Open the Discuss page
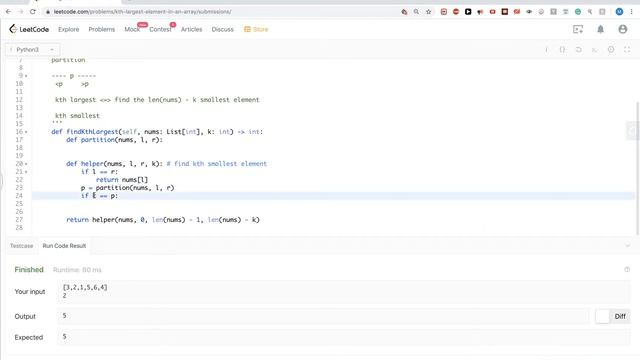 click(x=222, y=29)
